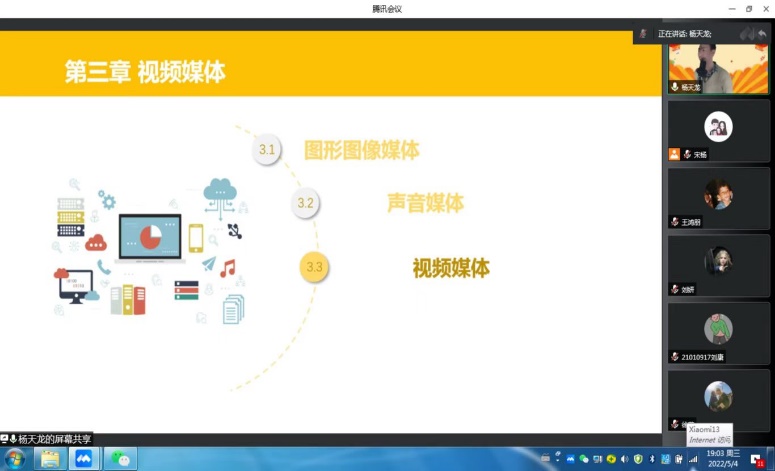Click the keyboard icon in the system tray
Screen dimensions: 775x471
click(x=545, y=459)
